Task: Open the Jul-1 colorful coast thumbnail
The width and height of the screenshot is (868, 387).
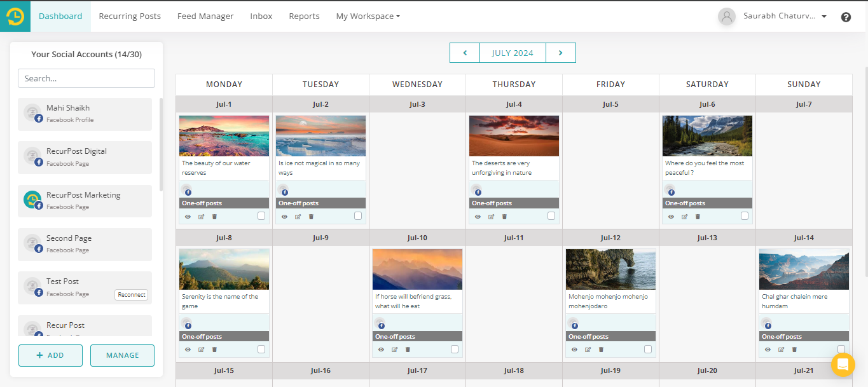Action: pos(224,135)
